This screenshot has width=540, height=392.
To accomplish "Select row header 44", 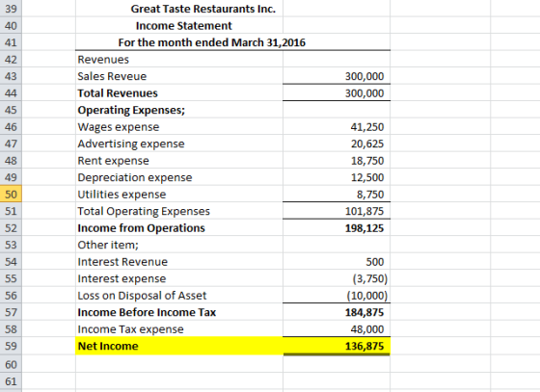I will [x=11, y=92].
